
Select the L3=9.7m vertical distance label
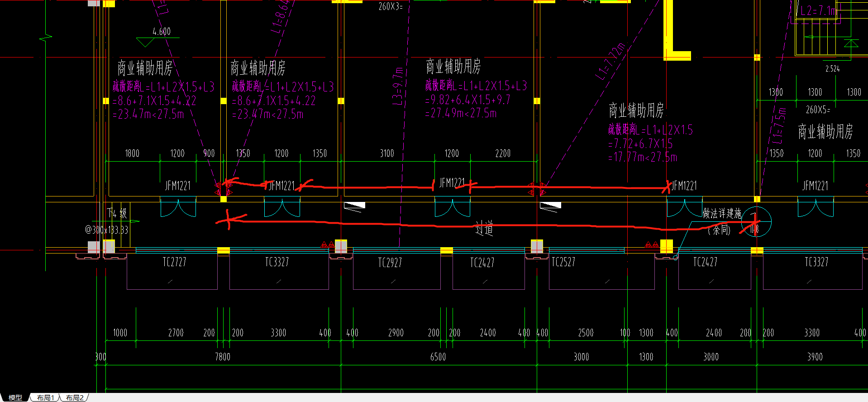[397, 86]
